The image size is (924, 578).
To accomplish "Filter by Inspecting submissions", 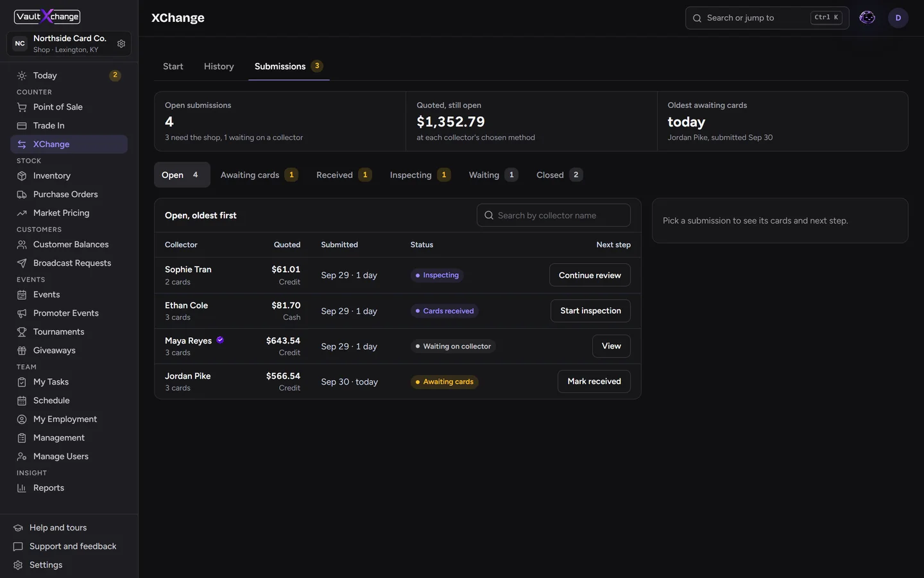I will [x=420, y=175].
